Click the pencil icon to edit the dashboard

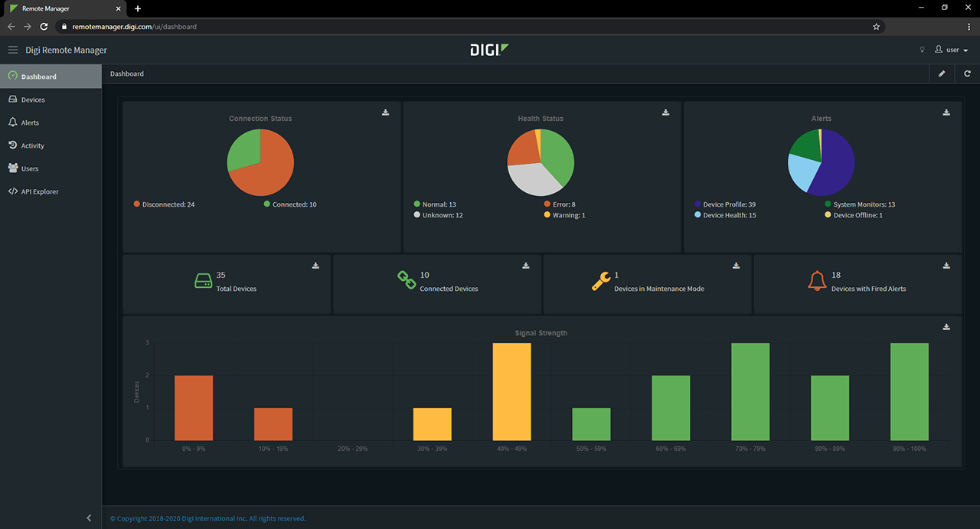[942, 73]
